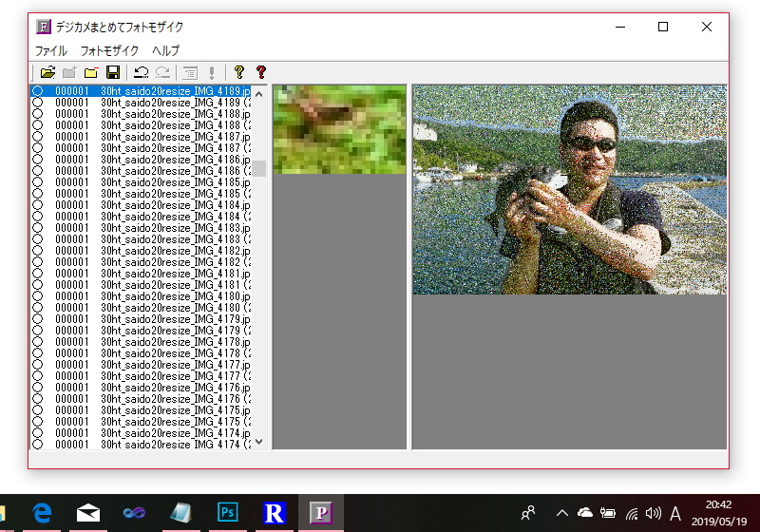
Task: Click the blue infinity-loop taskbar icon
Action: [134, 513]
